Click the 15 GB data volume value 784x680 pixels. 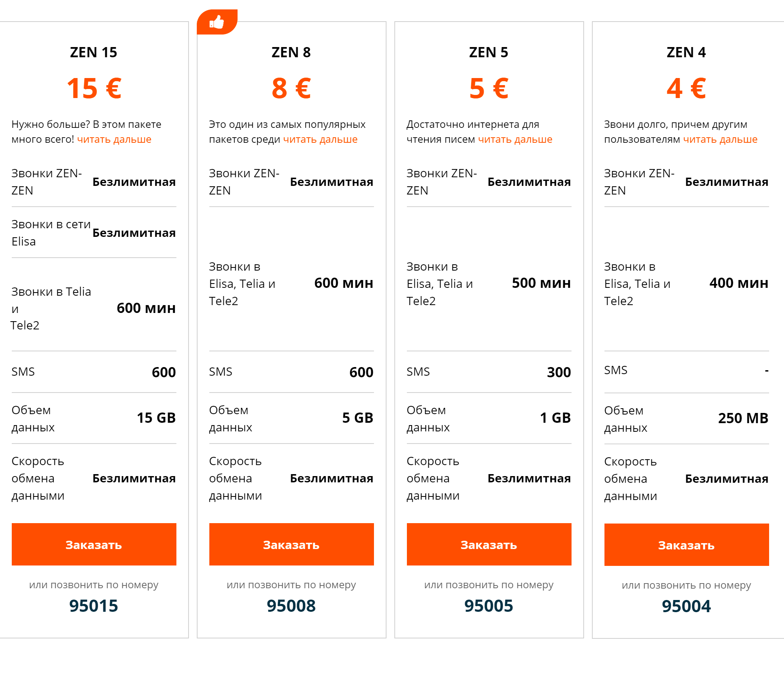[156, 418]
